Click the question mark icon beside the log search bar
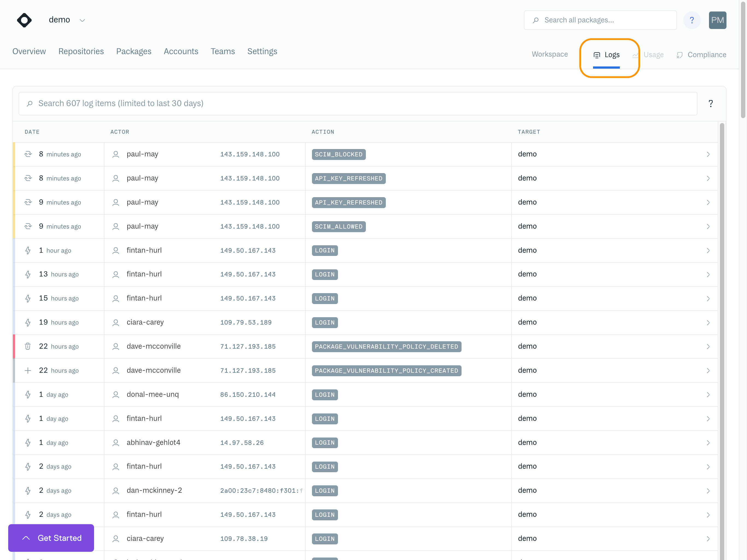Image resolution: width=747 pixels, height=560 pixels. coord(711,103)
